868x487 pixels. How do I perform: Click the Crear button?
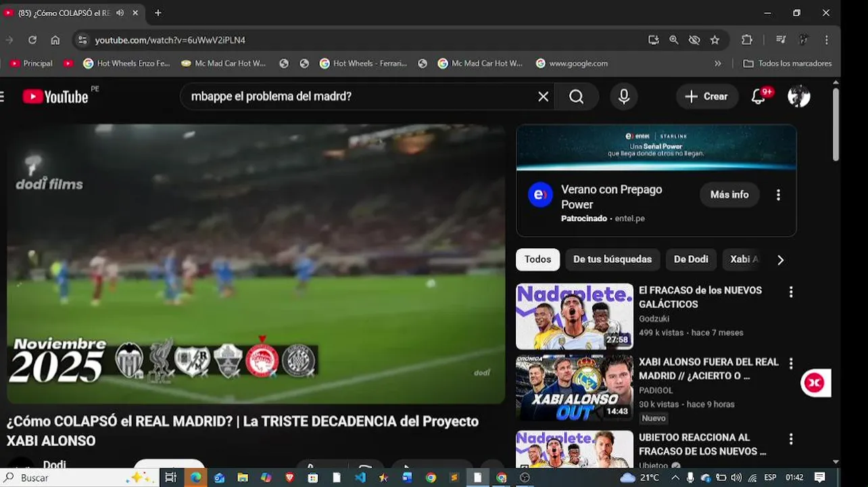point(706,97)
